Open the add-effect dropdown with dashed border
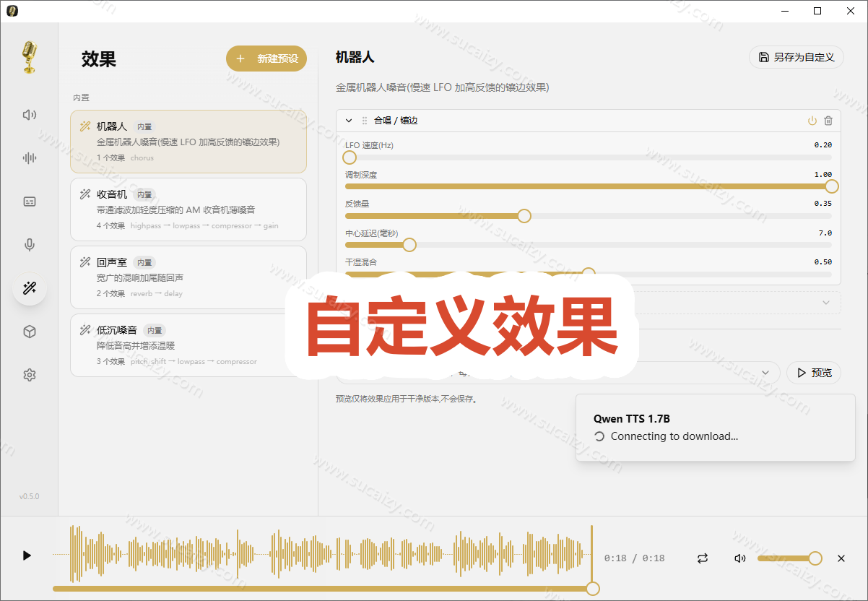Screen dimensions: 868x601 point(589,303)
